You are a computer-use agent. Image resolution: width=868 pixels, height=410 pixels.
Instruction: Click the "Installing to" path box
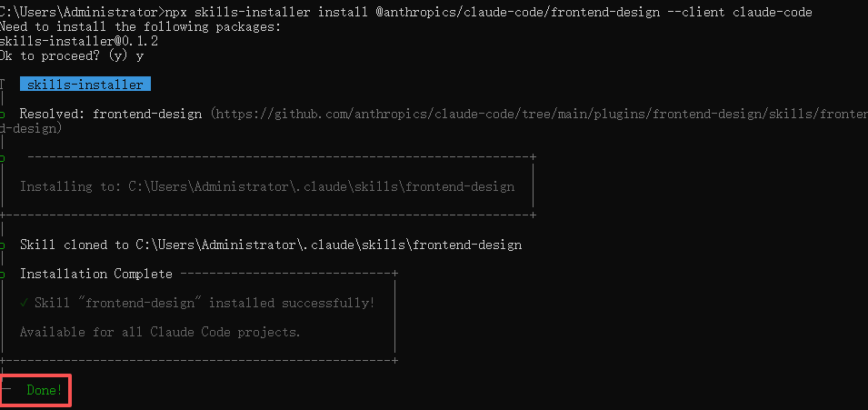(267, 186)
